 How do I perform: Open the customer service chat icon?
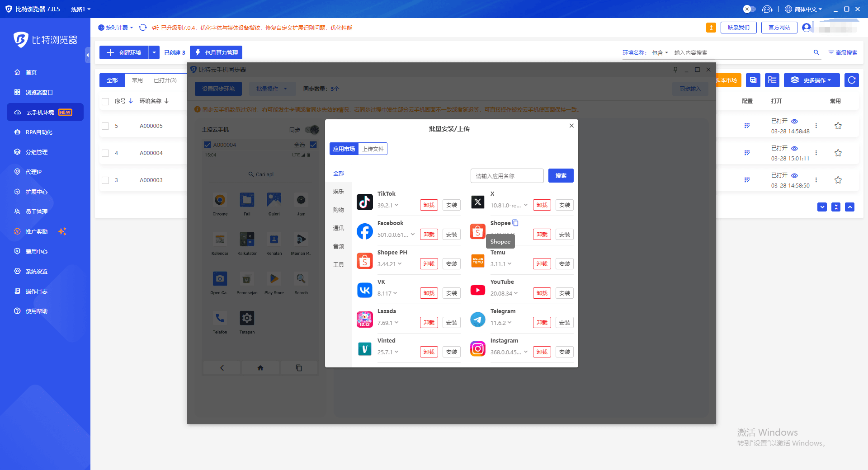click(767, 9)
